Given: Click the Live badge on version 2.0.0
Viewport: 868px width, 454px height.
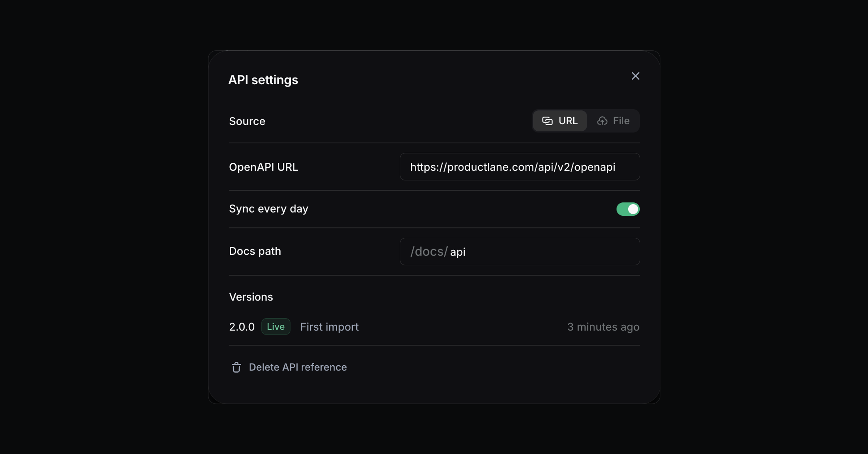Looking at the screenshot, I should pyautogui.click(x=276, y=327).
